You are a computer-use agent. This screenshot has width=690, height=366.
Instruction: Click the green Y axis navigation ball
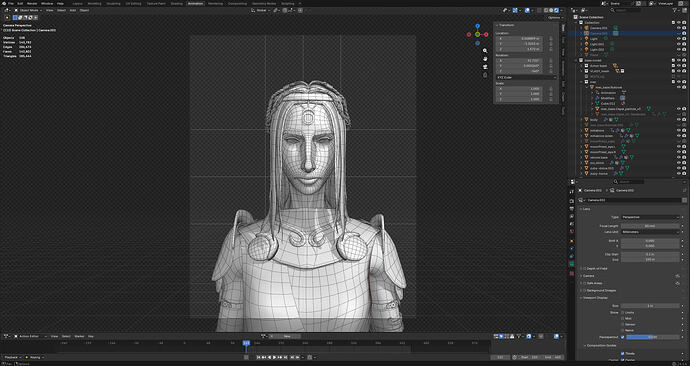[477, 34]
